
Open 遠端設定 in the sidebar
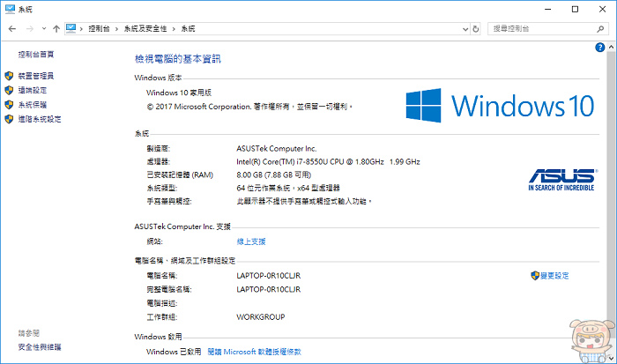click(33, 90)
